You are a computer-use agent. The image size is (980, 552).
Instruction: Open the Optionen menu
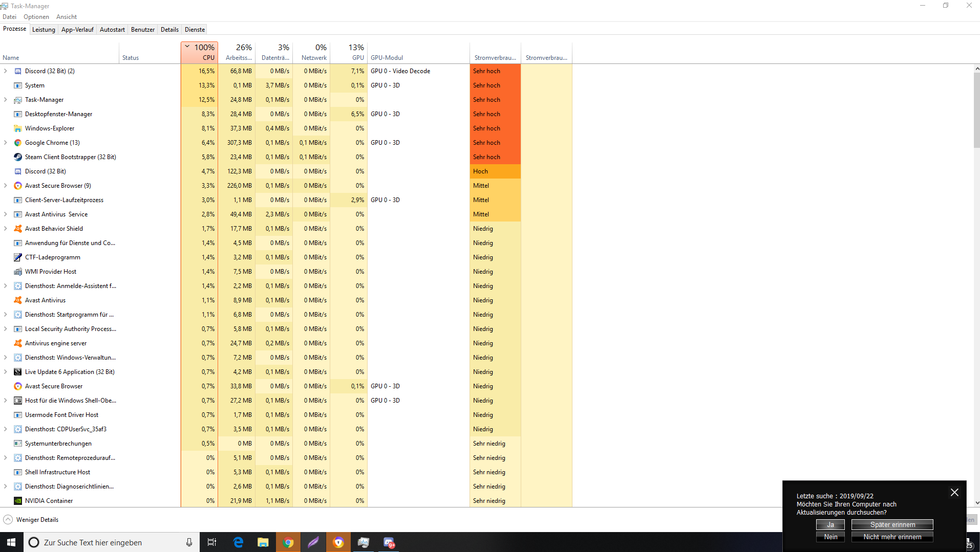[36, 17]
